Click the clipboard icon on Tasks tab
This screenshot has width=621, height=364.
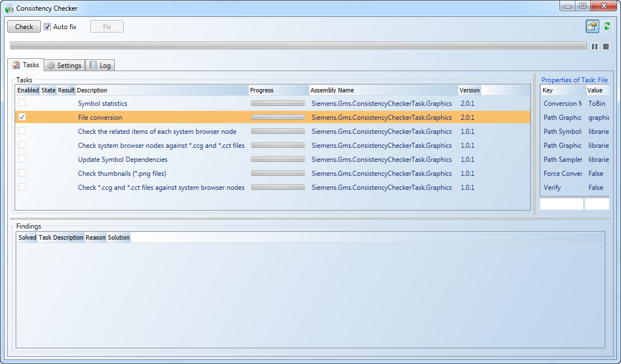point(16,65)
